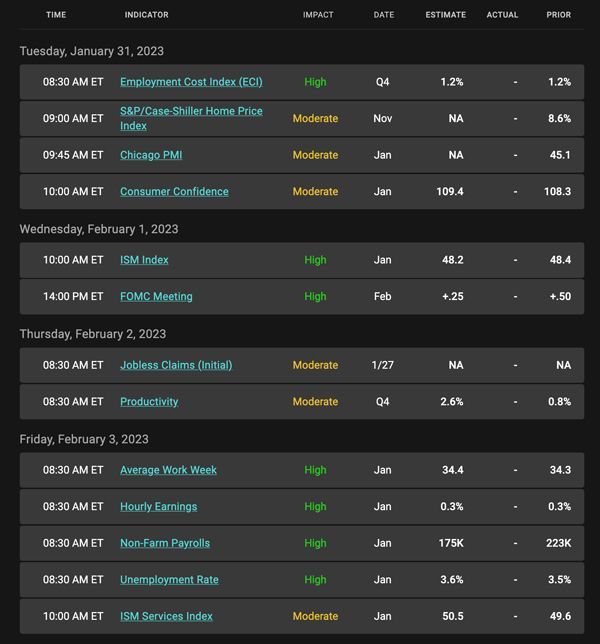Open S&P/Case-Shiller Home Price Index link

coord(191,118)
